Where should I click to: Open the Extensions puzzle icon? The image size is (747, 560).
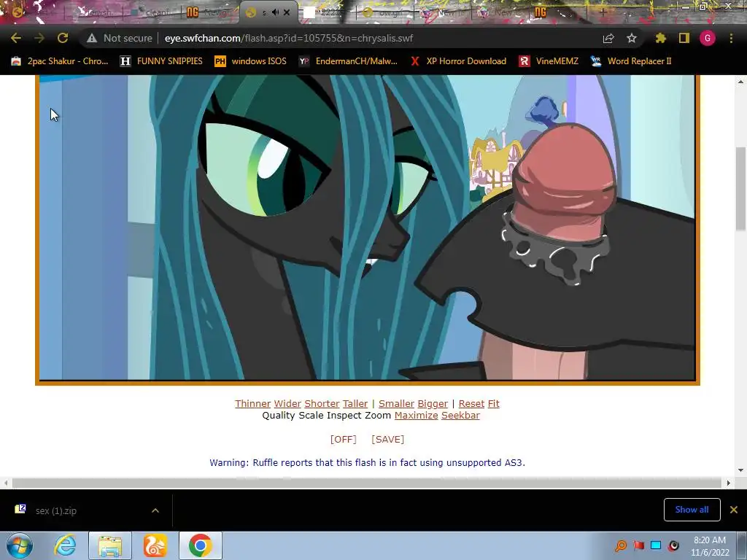click(660, 38)
